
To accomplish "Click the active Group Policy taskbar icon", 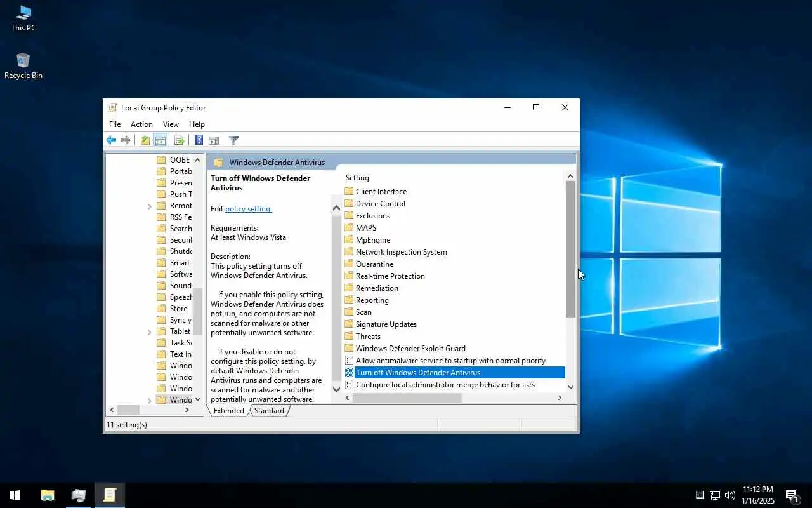I will [x=110, y=495].
